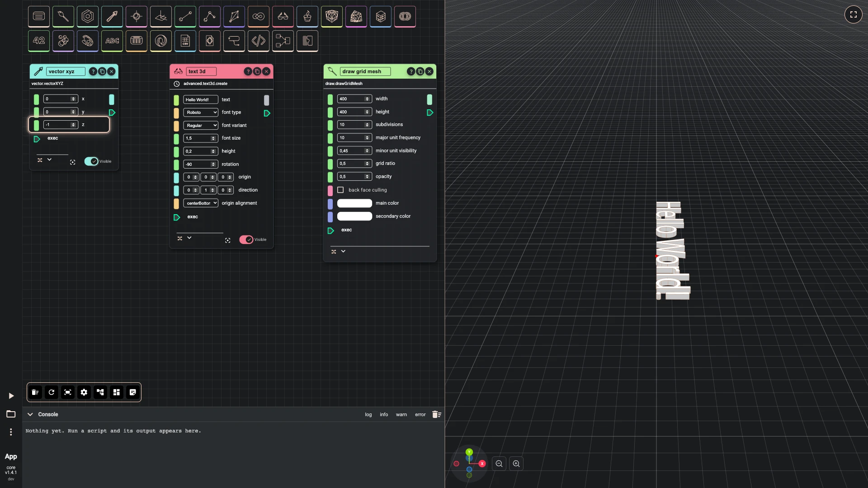Viewport: 868px width, 488px height.
Task: Filter console by log
Action: click(368, 415)
